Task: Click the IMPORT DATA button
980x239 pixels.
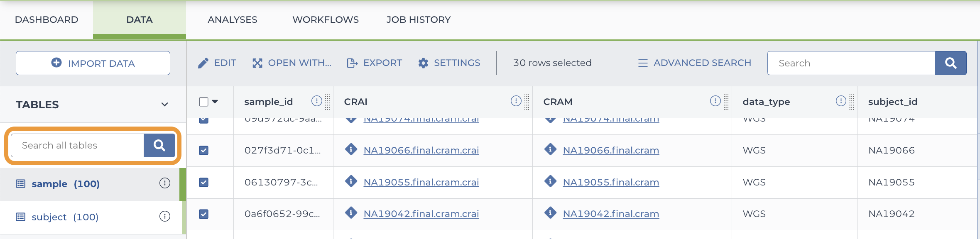Action: [93, 63]
